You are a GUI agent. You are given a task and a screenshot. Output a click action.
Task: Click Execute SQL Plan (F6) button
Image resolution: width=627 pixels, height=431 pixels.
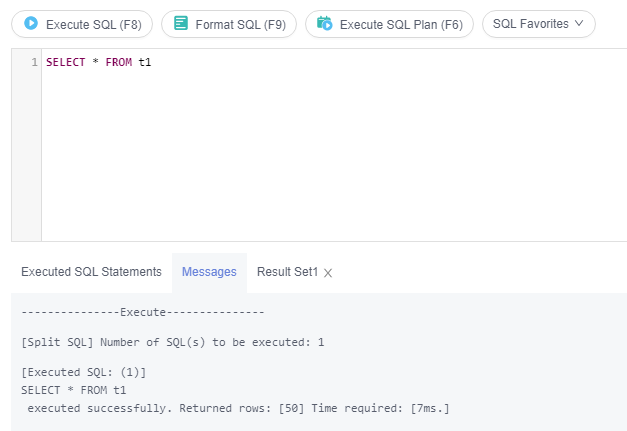(389, 24)
